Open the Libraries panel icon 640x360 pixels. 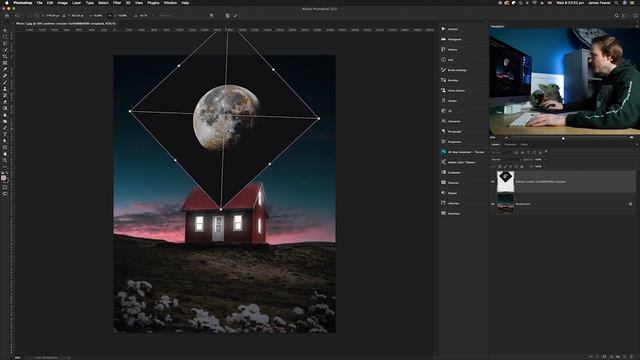coord(444,203)
